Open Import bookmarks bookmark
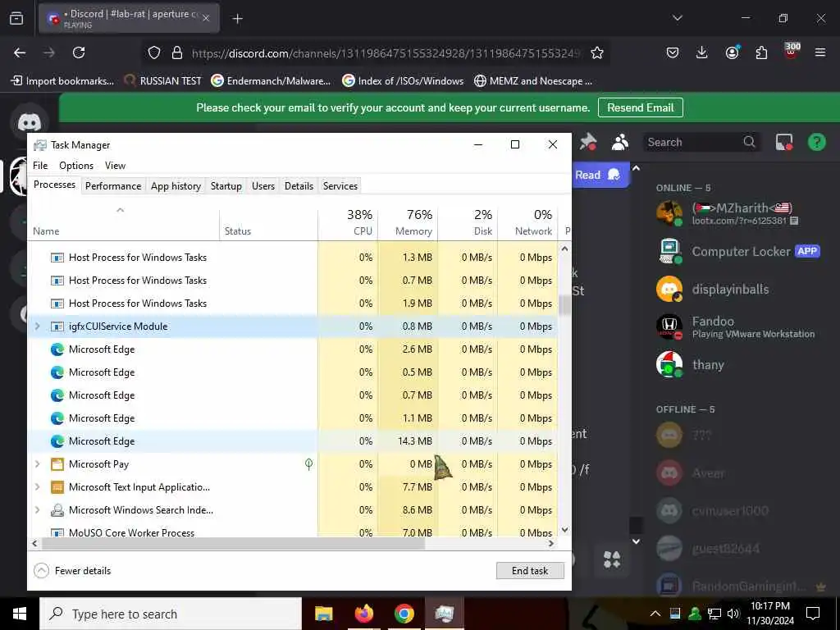The image size is (840, 630). click(62, 81)
